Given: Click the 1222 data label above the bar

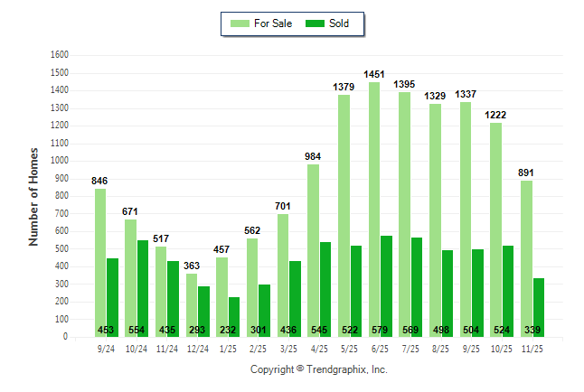Looking at the screenshot, I should pos(497,113).
